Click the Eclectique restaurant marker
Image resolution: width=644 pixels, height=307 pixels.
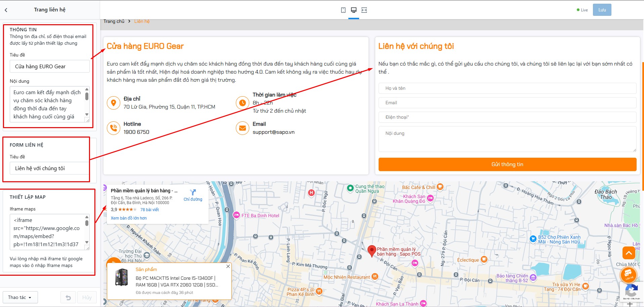(484, 259)
